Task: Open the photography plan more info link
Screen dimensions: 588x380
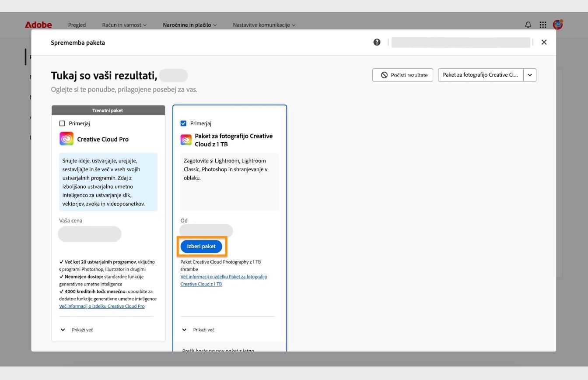Action: 224,280
